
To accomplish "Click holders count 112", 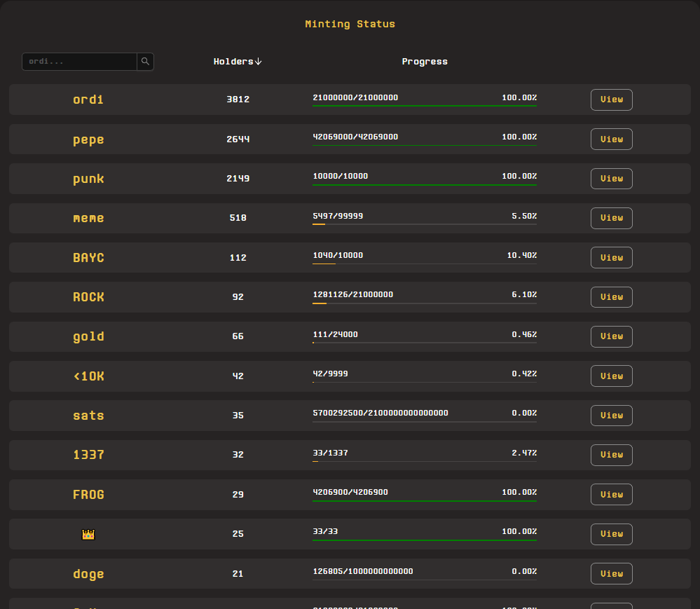I will click(238, 258).
